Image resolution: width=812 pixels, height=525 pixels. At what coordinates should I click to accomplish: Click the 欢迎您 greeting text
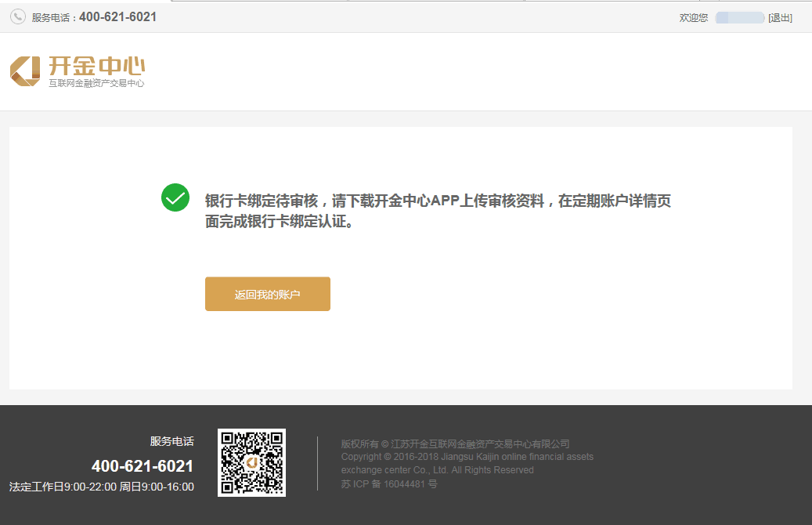pos(693,17)
